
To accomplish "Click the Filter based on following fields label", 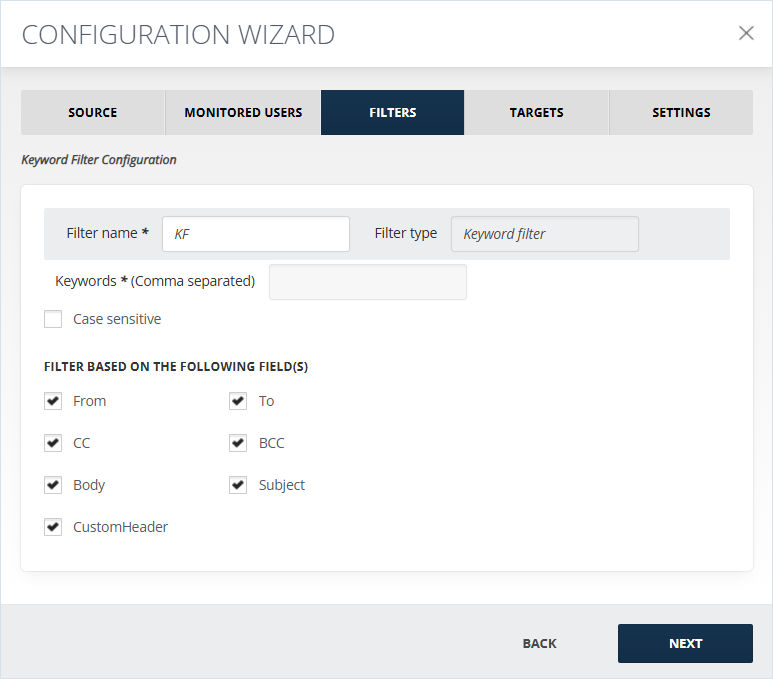I will (x=176, y=366).
